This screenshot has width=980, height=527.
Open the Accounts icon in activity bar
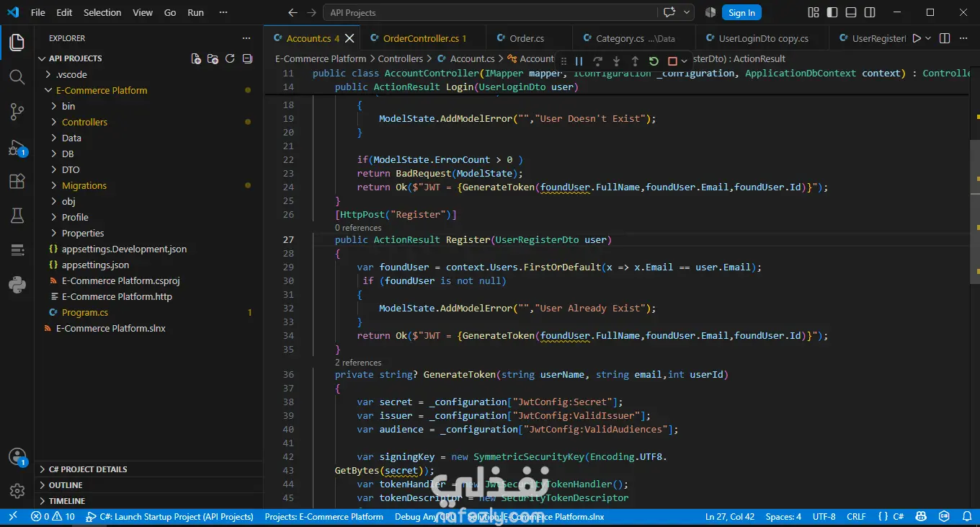point(17,457)
